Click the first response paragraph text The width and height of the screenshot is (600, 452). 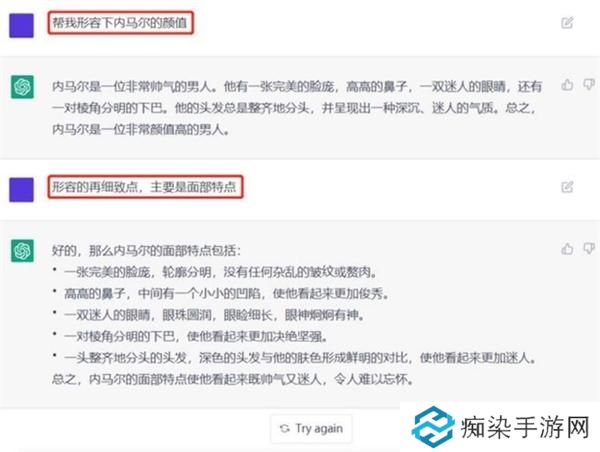pyautogui.click(x=297, y=108)
